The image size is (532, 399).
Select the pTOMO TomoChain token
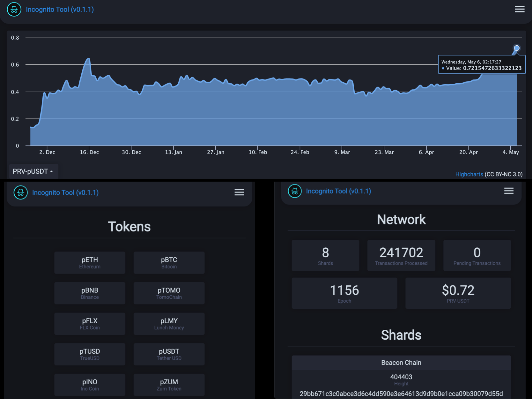(169, 293)
